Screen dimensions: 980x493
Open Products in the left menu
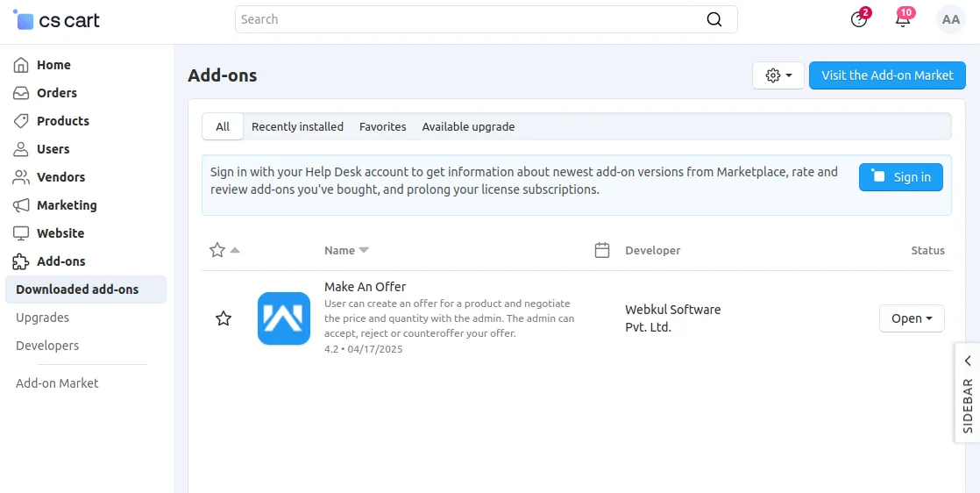pyautogui.click(x=62, y=121)
